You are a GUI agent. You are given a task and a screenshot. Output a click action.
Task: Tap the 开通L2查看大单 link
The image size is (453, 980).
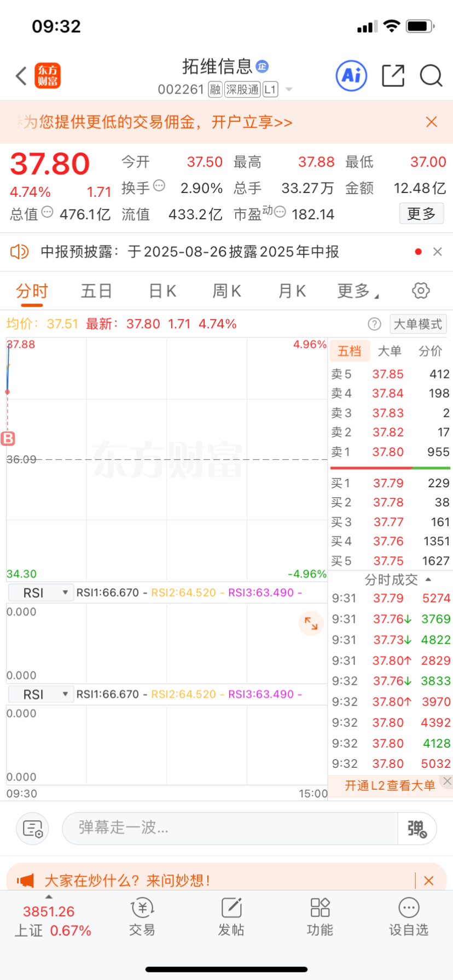[390, 786]
